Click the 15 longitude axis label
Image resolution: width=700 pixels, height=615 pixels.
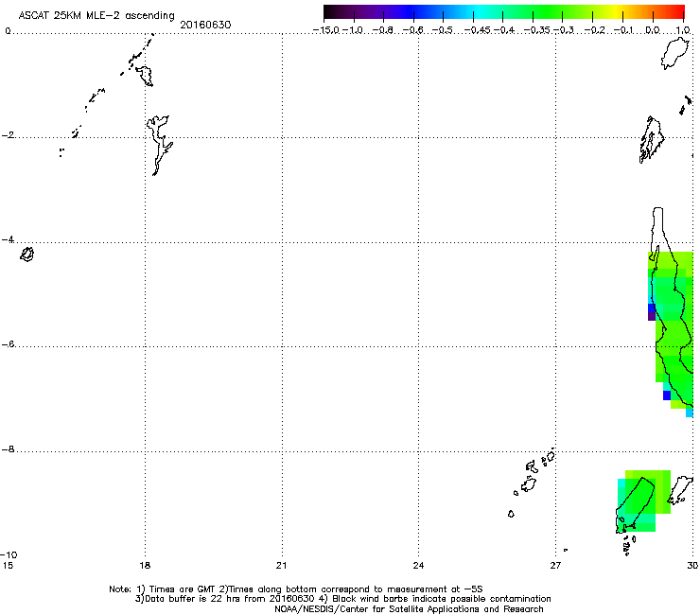click(x=8, y=566)
